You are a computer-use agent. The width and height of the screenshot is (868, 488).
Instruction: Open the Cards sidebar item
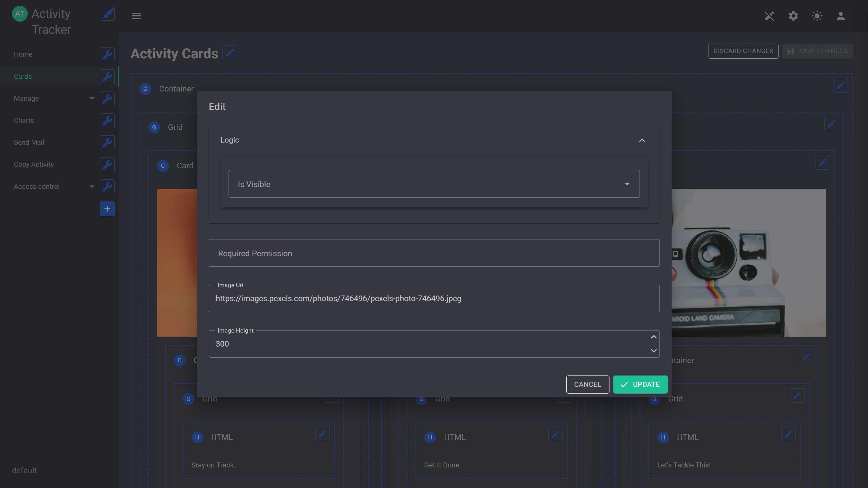(23, 76)
